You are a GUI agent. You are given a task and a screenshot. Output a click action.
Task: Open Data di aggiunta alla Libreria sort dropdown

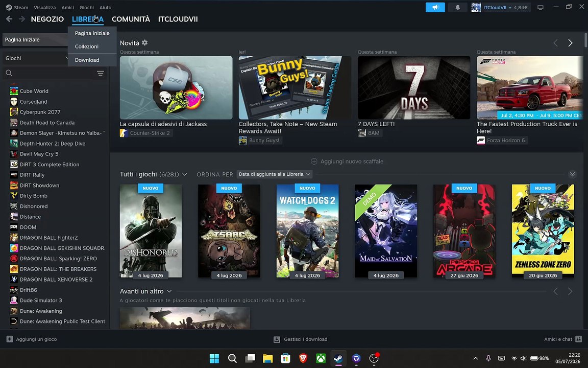[x=275, y=174]
